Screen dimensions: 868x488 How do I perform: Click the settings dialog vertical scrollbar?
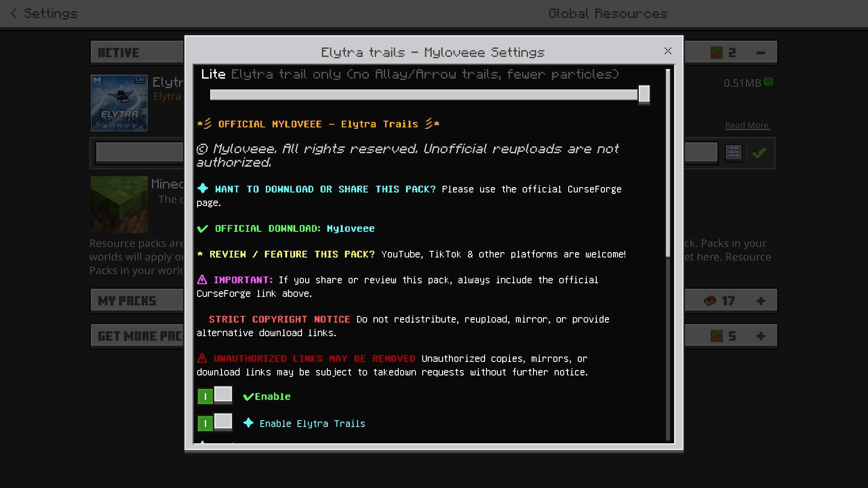(668, 163)
